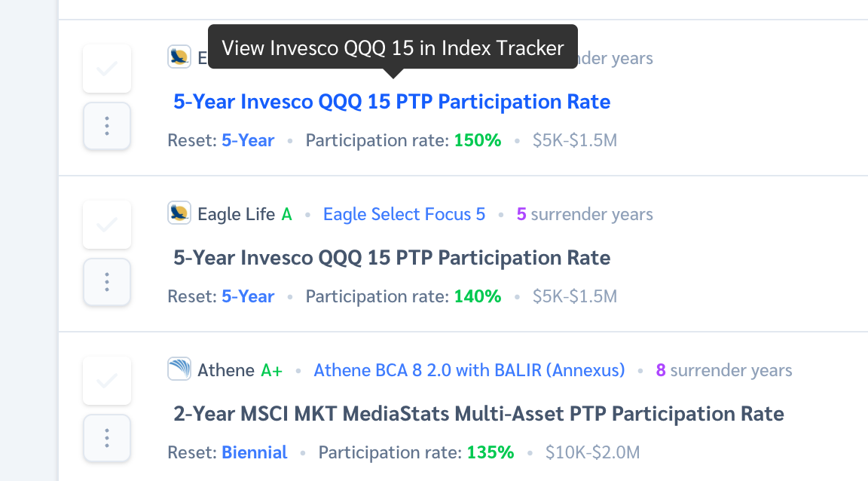Viewport: 868px width, 481px height.
Task: Tick the checkbox on the 140% participation row
Action: (x=107, y=225)
